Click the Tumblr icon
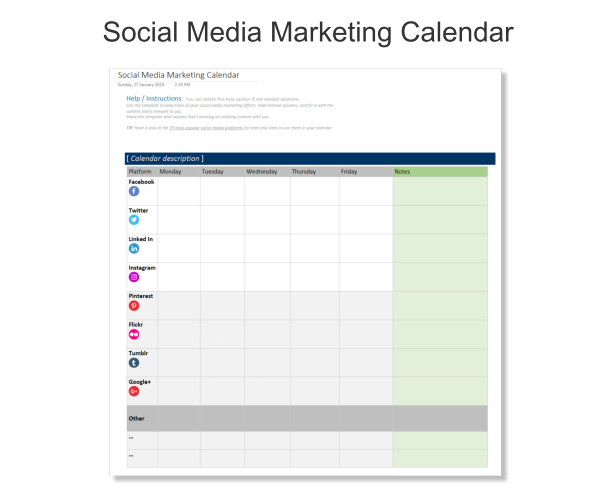 134,363
